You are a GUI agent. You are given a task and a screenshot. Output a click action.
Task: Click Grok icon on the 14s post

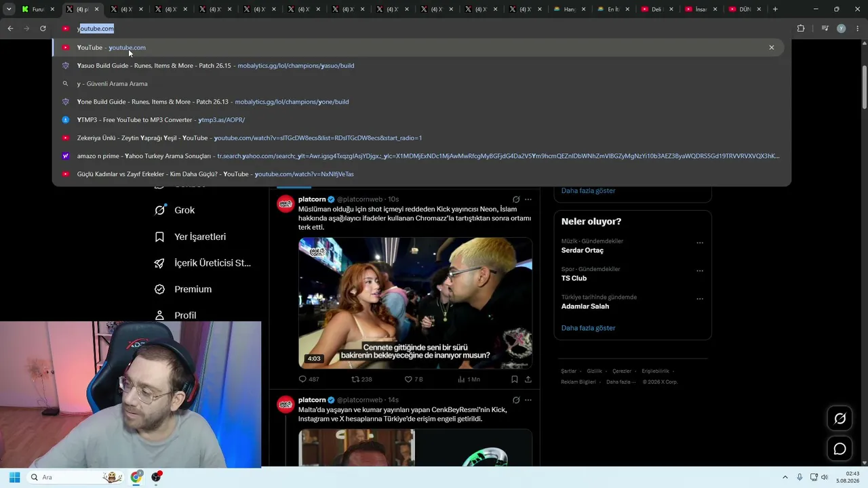click(516, 400)
